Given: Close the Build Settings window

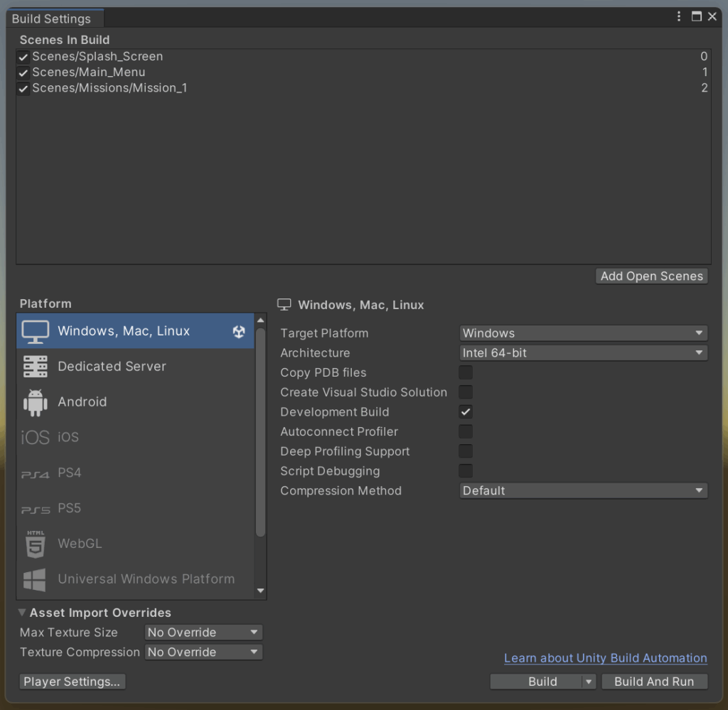Looking at the screenshot, I should pyautogui.click(x=712, y=17).
